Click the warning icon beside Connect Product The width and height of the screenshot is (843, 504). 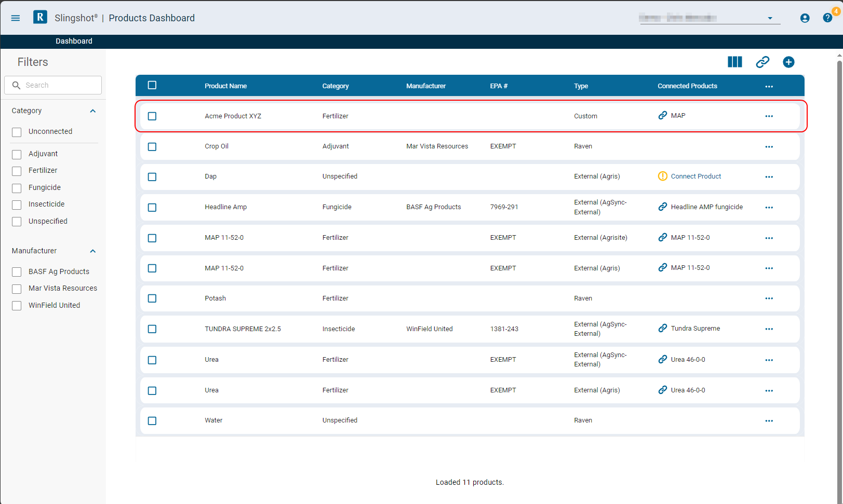[663, 176]
